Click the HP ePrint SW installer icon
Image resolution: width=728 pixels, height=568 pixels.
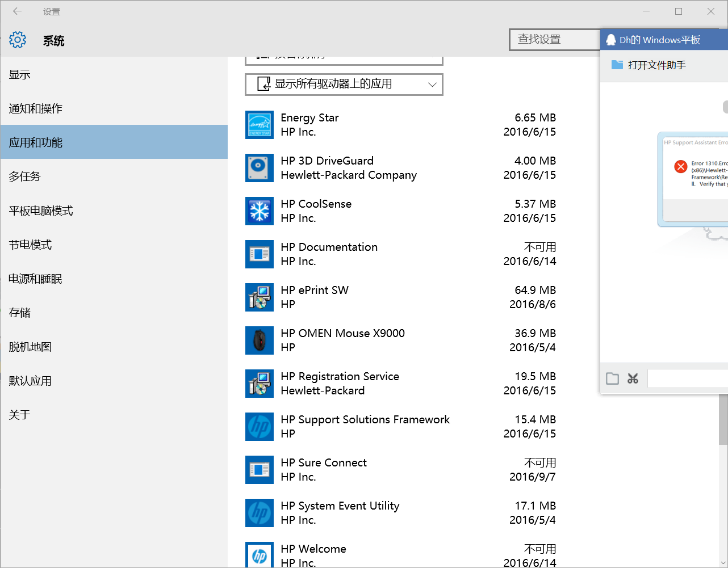260,297
